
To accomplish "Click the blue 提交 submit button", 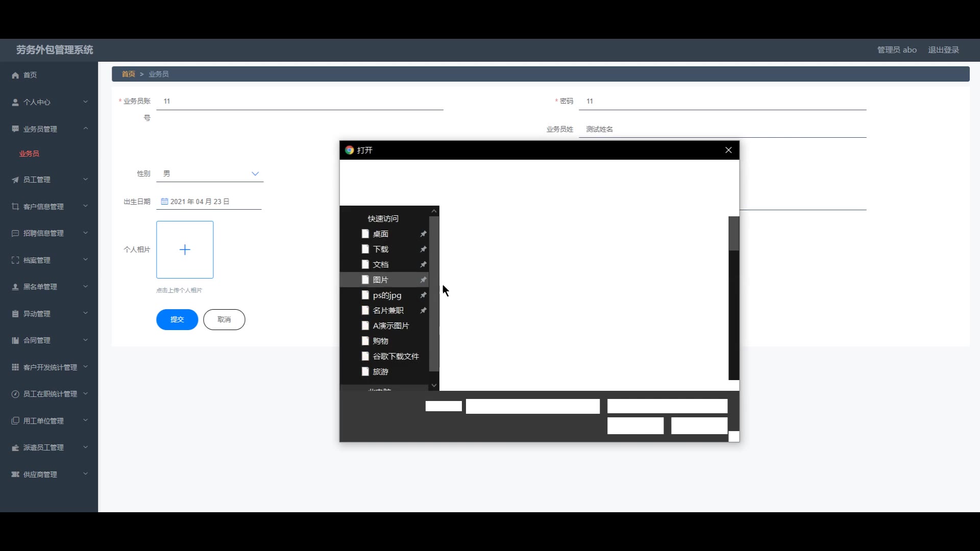I will click(x=177, y=319).
